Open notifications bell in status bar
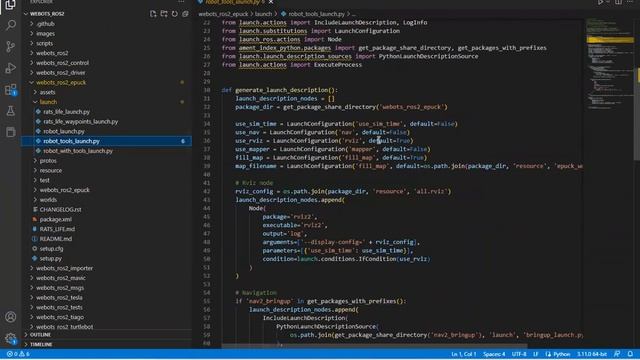 click(x=631, y=354)
